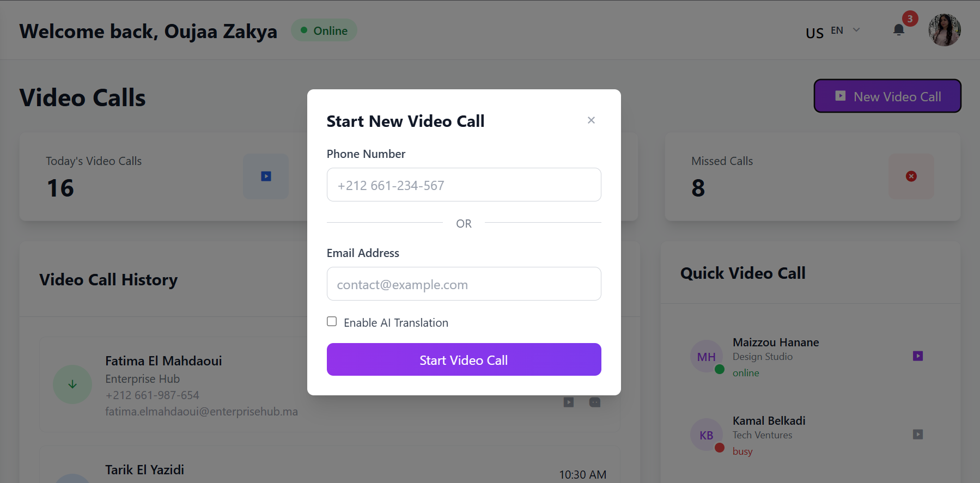Enable the AI Translation checkbox
980x483 pixels.
coord(332,322)
